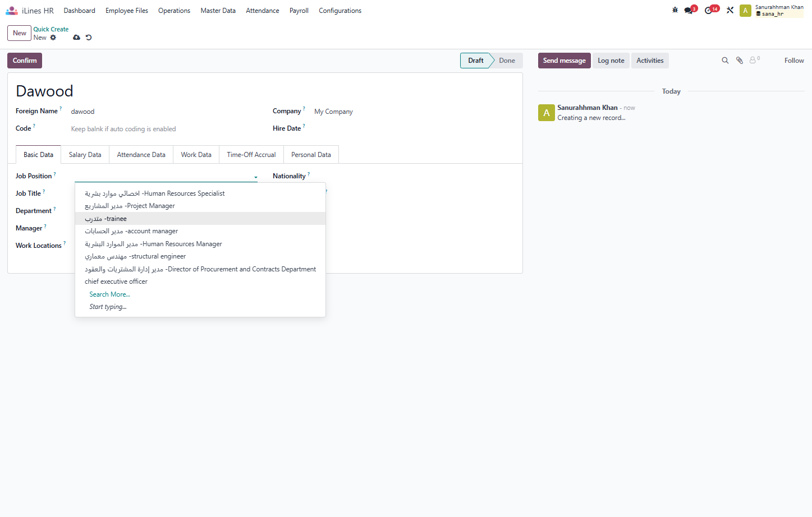Open the Employee Files menu
Image resolution: width=812 pixels, height=517 pixels.
tap(127, 11)
